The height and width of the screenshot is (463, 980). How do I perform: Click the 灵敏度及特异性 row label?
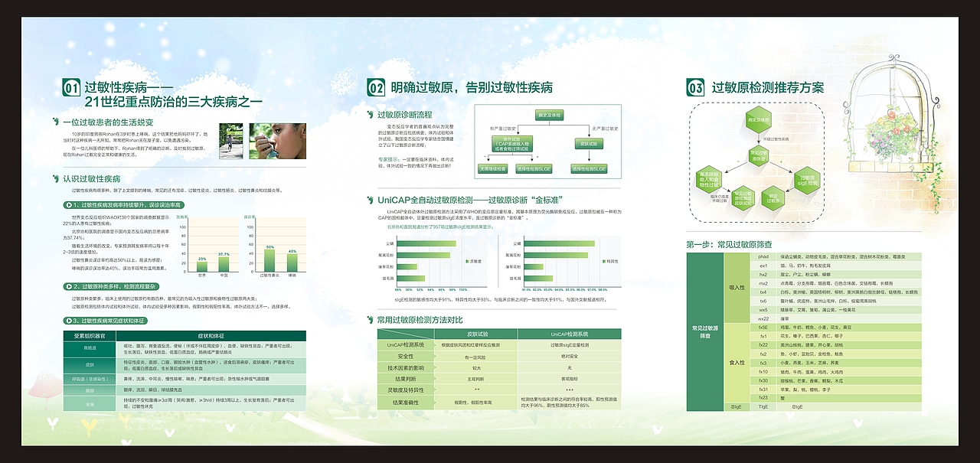[x=405, y=390]
